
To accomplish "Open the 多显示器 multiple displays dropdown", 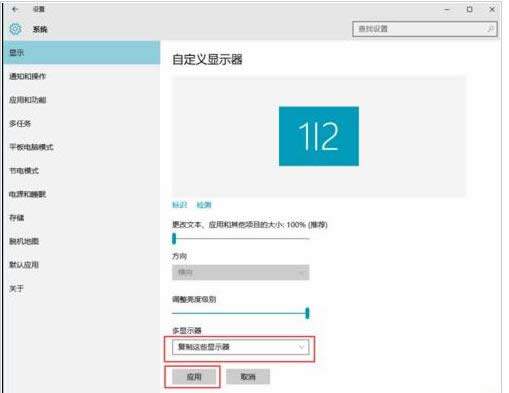I will click(x=241, y=347).
